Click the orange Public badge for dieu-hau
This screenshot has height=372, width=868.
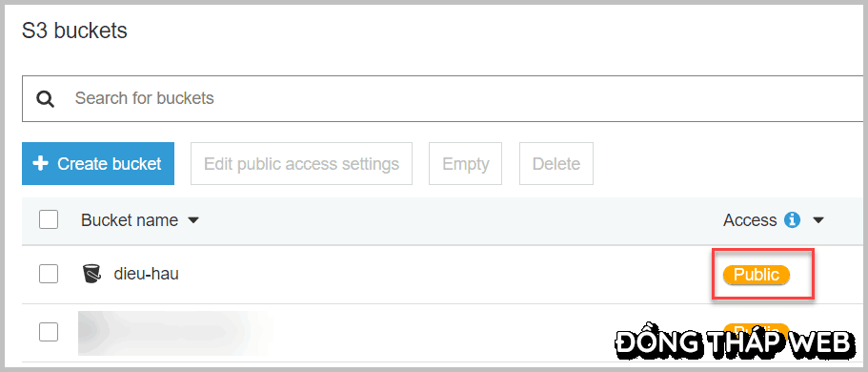pos(757,275)
